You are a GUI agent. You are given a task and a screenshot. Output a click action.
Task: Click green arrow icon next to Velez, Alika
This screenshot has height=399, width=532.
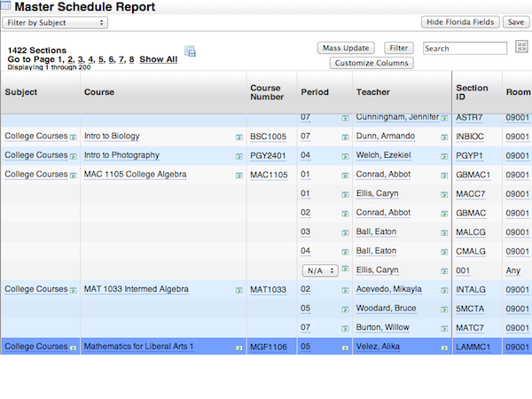(443, 348)
